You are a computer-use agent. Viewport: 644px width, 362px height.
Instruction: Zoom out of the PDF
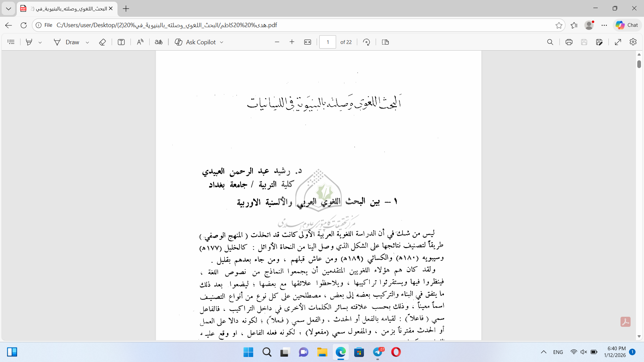point(277,42)
